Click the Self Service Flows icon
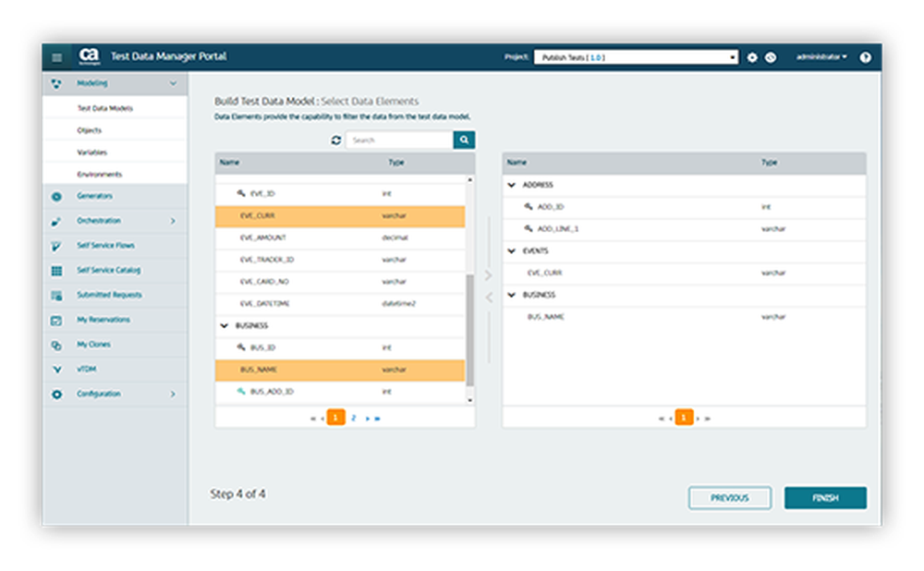 click(x=56, y=247)
